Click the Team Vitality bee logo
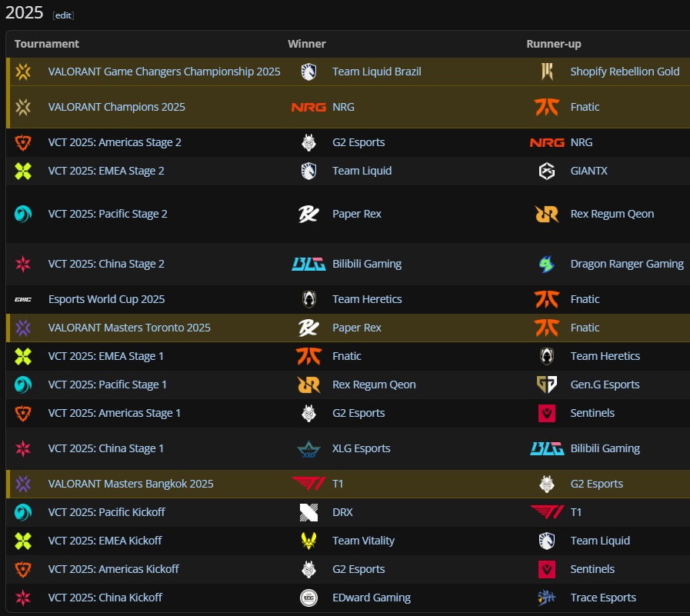690x616 pixels. (308, 541)
